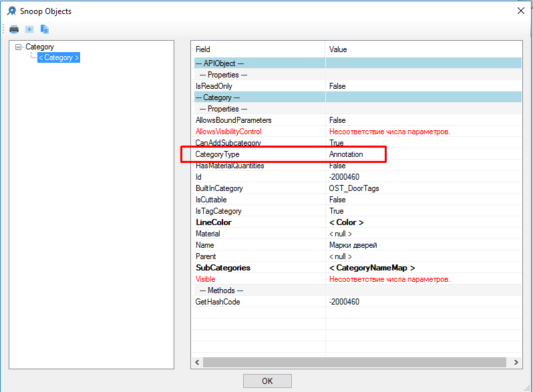Select the AllowsBoundParameters field
The height and width of the screenshot is (392, 533).
coord(234,120)
